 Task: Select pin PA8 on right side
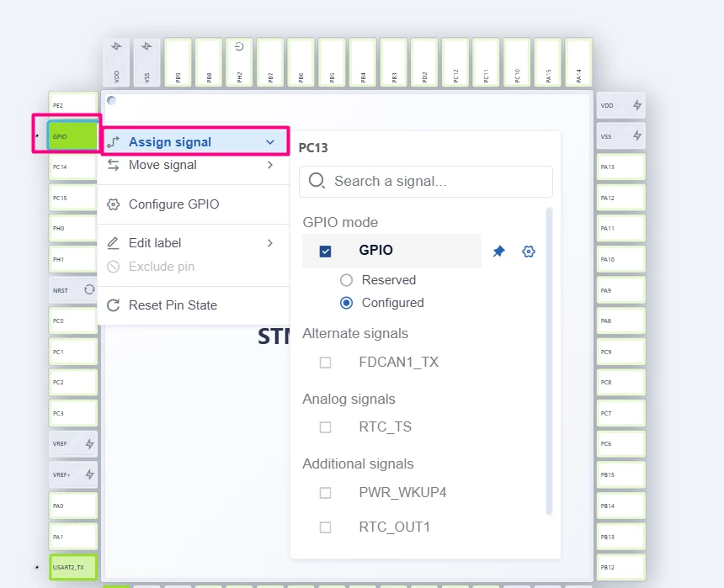[621, 320]
